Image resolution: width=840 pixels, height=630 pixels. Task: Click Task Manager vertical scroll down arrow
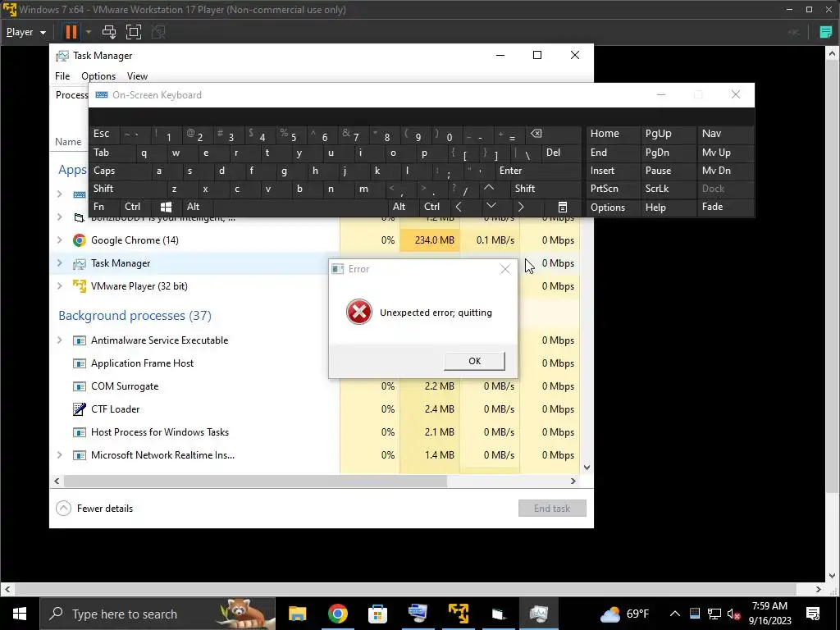coord(587,467)
